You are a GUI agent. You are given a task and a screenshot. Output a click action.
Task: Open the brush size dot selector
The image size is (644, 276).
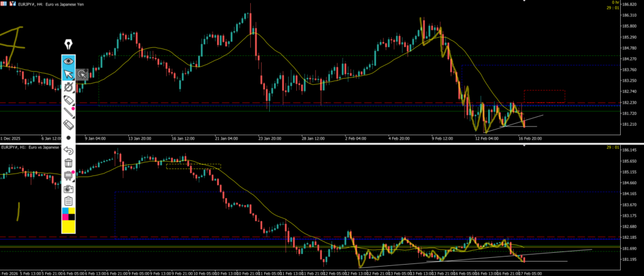tap(69, 138)
